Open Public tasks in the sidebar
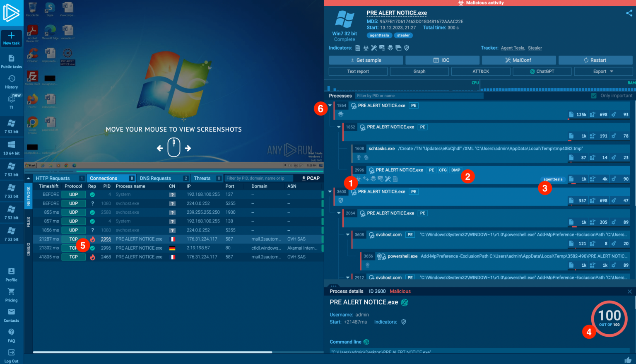 pyautogui.click(x=11, y=59)
